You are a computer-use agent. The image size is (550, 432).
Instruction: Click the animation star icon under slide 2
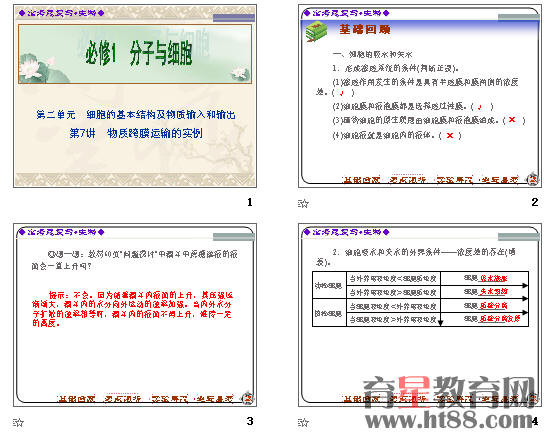click(x=303, y=203)
